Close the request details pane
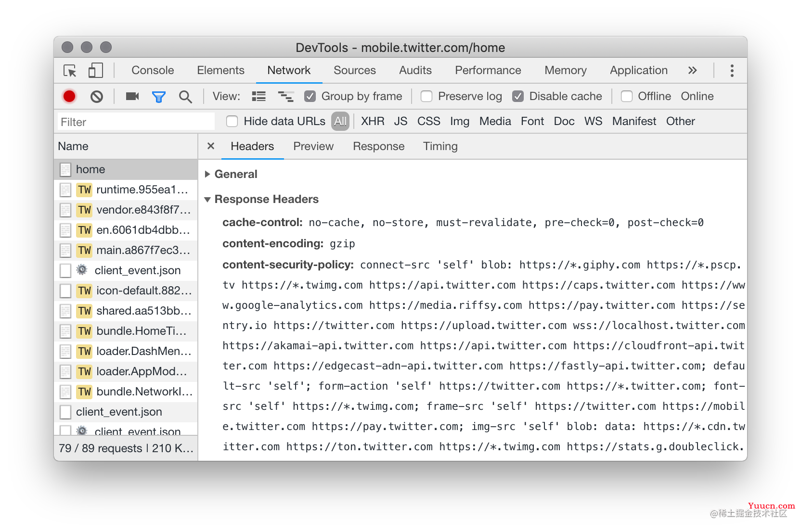 (210, 146)
